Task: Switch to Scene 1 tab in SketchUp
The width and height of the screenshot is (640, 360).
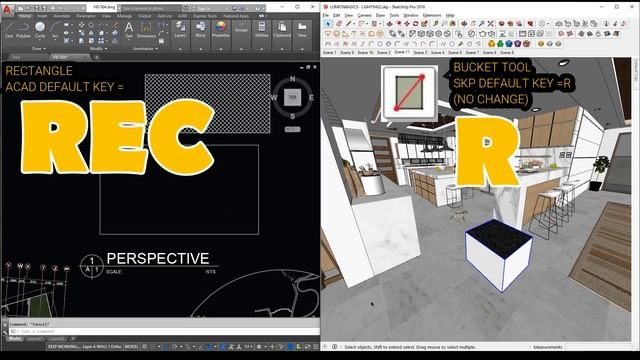Action: pos(329,52)
